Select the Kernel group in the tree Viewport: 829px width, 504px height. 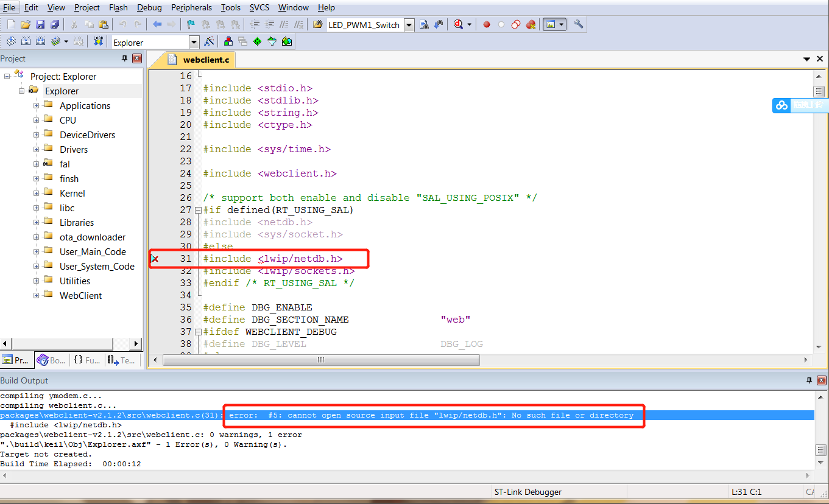click(x=72, y=193)
